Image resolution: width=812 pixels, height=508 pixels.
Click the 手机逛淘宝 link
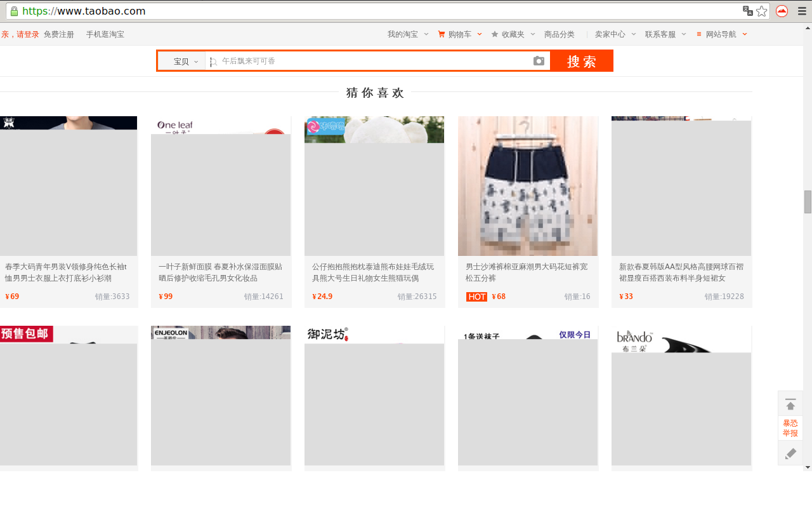pos(105,34)
